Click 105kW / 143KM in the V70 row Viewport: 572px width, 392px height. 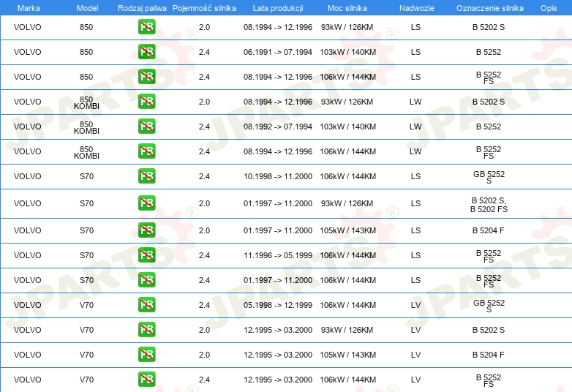[348, 355]
